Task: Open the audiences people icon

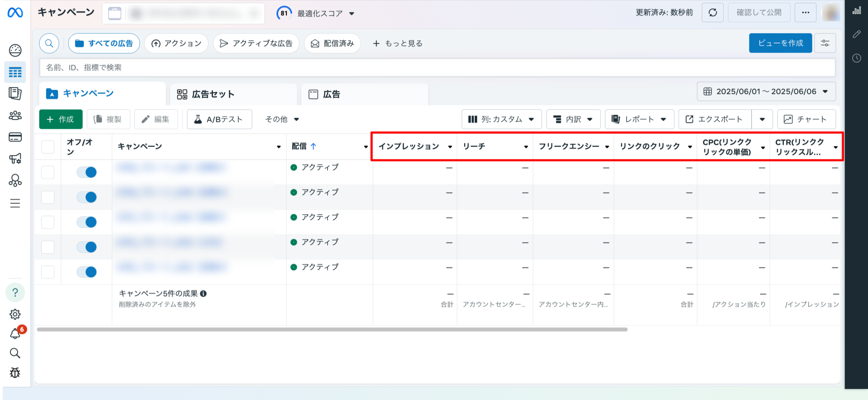Action: 15,116
